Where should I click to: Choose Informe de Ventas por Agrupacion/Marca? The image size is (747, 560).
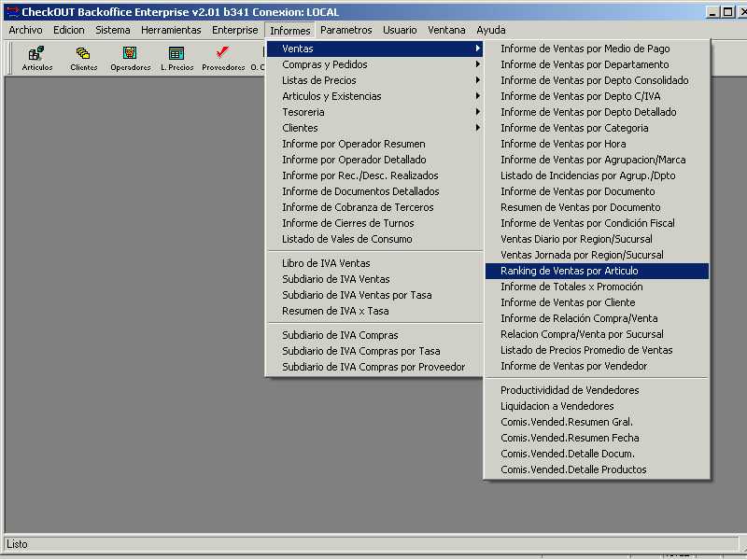pos(597,160)
